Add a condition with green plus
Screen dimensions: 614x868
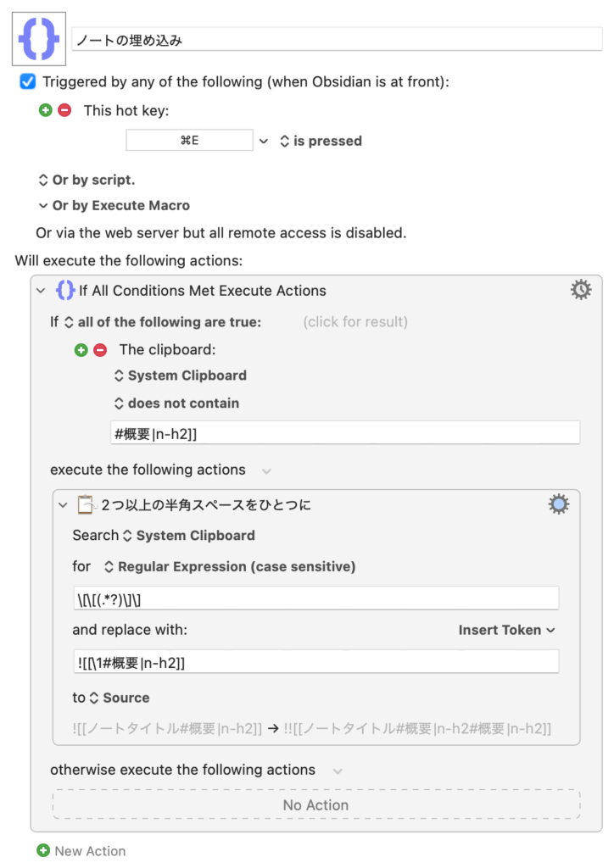coord(81,349)
